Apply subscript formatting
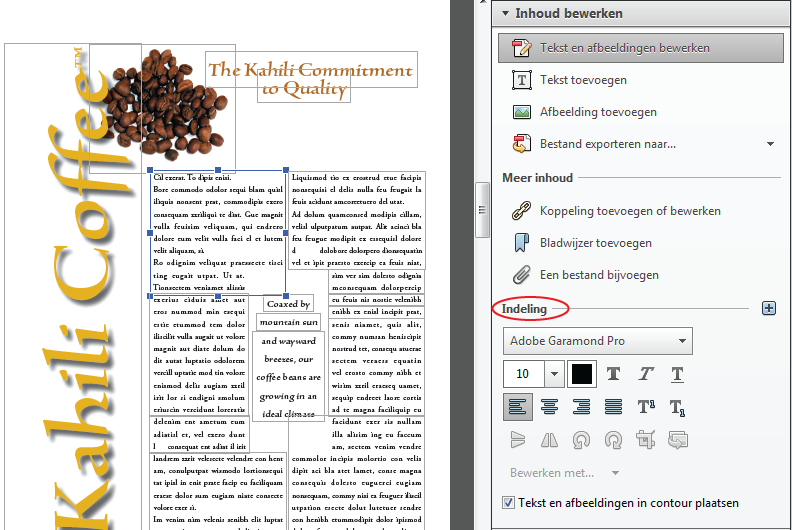Screen dimensions: 792x530 [677, 407]
